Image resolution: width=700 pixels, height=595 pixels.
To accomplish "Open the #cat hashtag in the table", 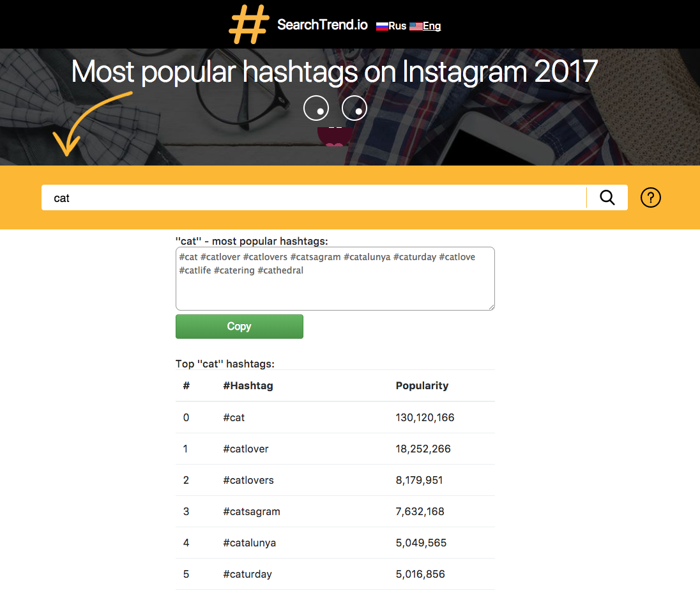I will (x=233, y=417).
